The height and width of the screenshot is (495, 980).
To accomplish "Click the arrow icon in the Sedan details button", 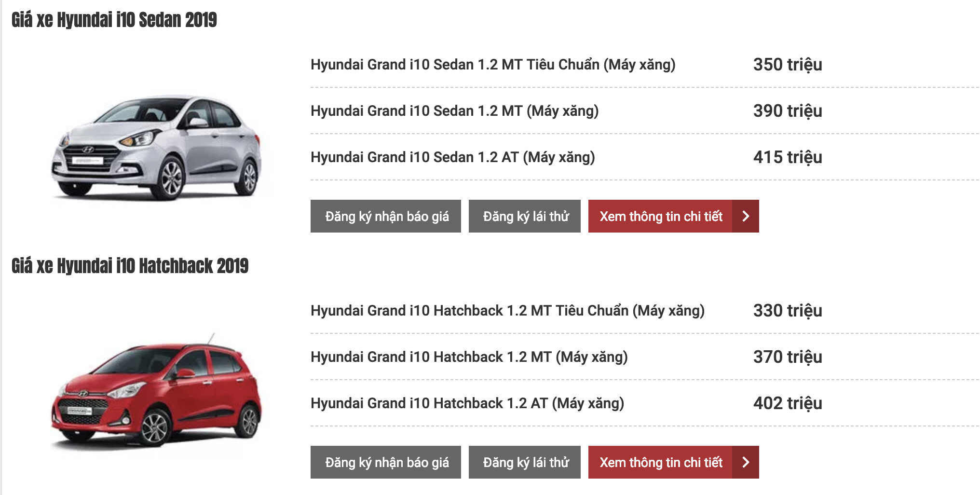I will pos(746,216).
